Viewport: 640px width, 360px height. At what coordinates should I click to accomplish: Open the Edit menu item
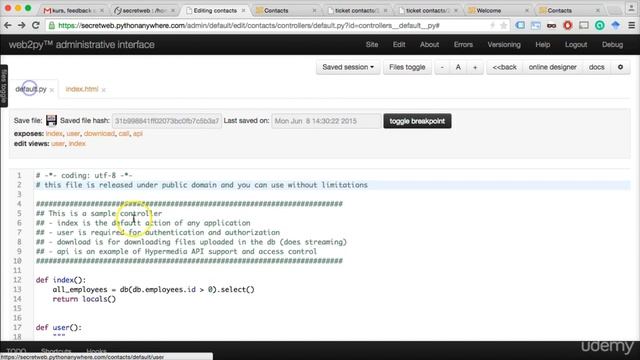(x=399, y=44)
